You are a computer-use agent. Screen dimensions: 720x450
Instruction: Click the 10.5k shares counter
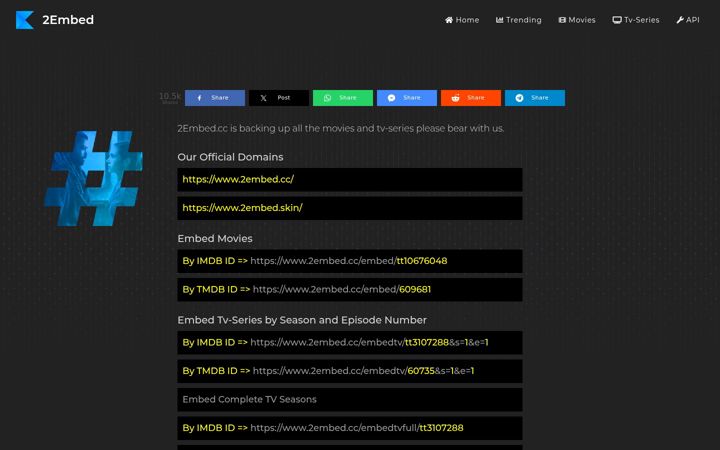170,97
